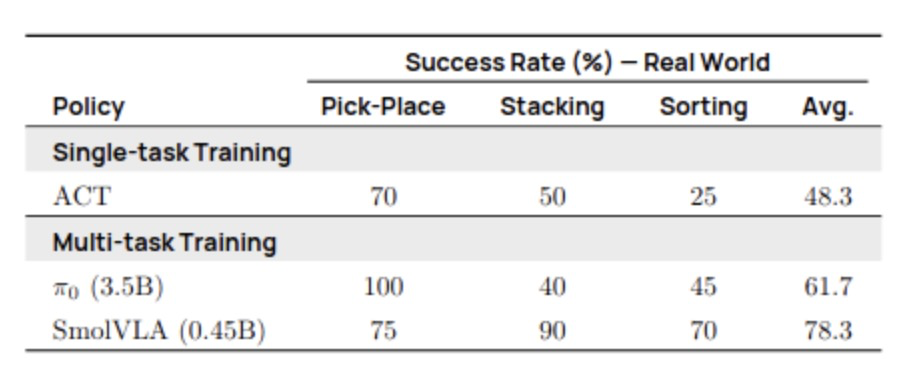Viewport: 908px width, 366px height.
Task: Select ACT's Pick-Place value 70
Action: [x=383, y=197]
